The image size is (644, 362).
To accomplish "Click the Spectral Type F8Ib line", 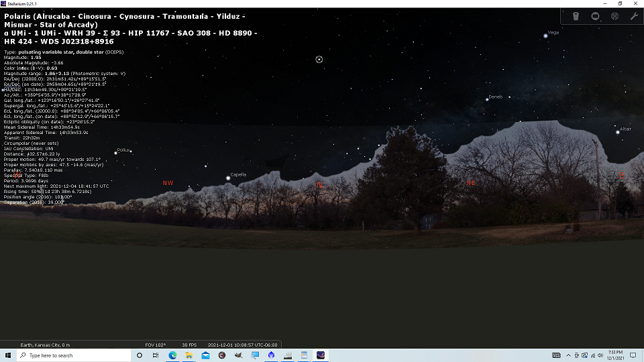I will coord(26,175).
